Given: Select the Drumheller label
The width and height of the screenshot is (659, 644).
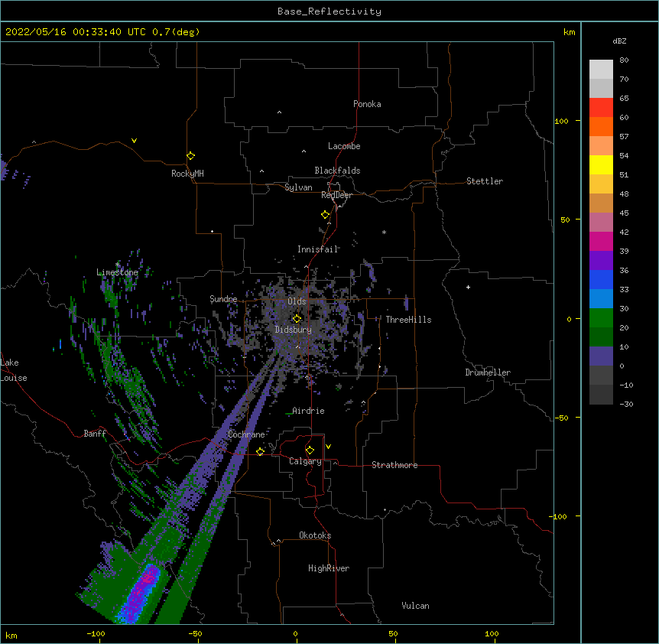Looking at the screenshot, I should click(488, 372).
